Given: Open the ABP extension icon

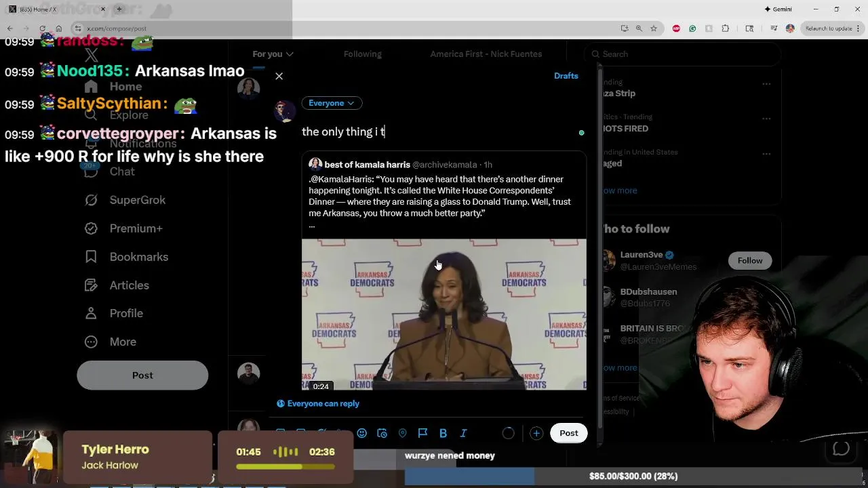Looking at the screenshot, I should pyautogui.click(x=676, y=28).
